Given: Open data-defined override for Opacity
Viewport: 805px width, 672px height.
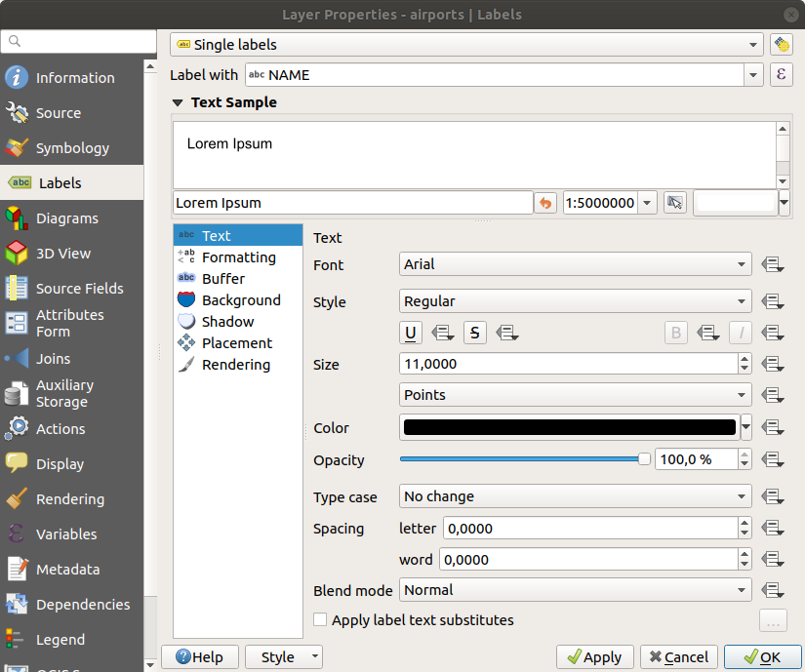Looking at the screenshot, I should (x=772, y=459).
